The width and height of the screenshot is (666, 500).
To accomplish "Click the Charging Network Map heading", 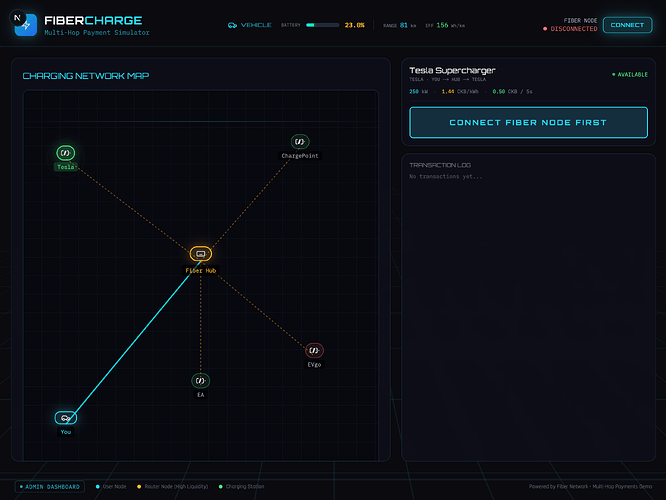I will pos(86,76).
